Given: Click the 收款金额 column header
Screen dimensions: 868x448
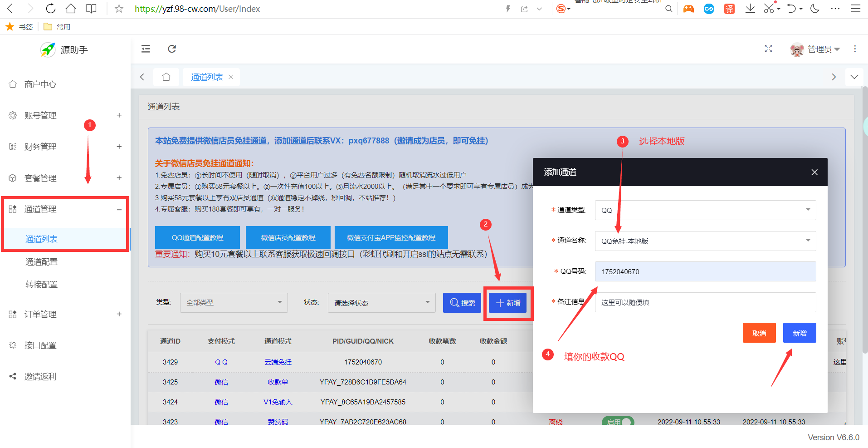Looking at the screenshot, I should (493, 341).
